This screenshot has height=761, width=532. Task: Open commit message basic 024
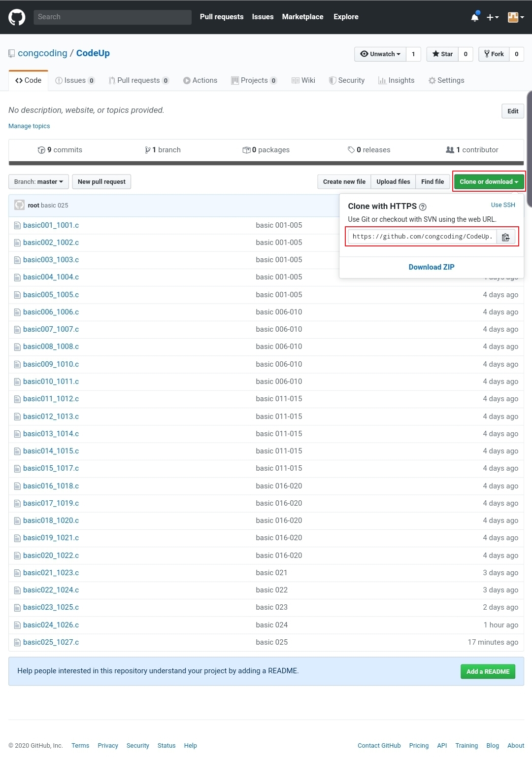click(272, 625)
